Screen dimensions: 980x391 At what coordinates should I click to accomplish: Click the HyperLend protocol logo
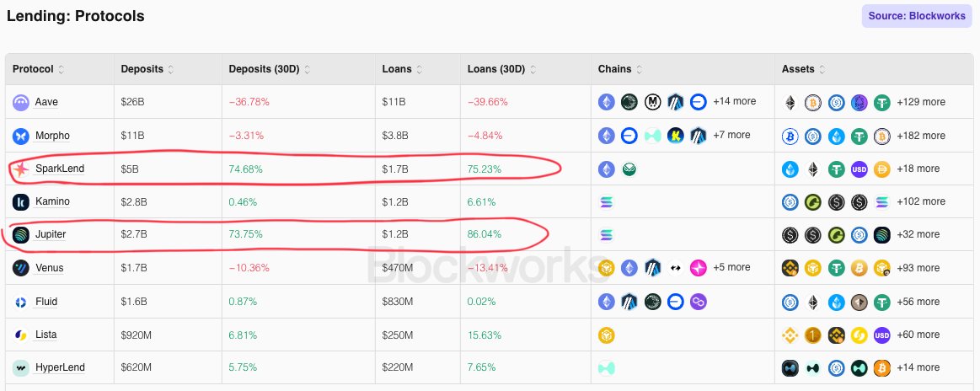[21, 368]
